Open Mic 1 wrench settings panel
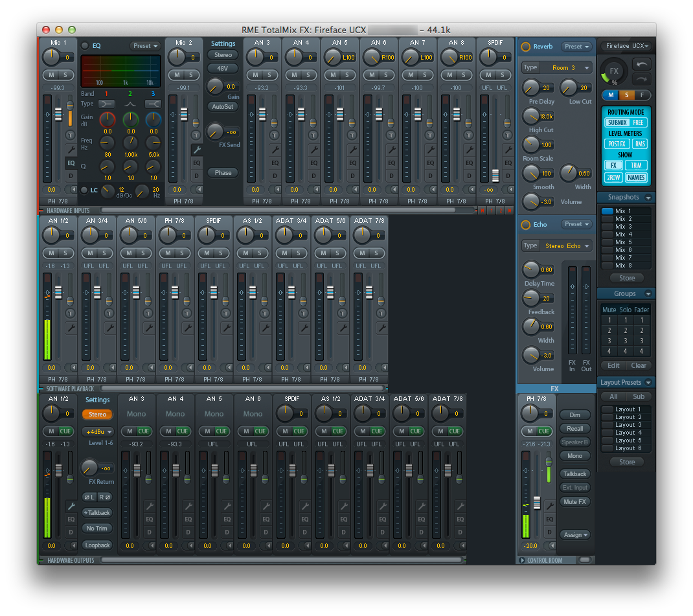 coord(71,150)
